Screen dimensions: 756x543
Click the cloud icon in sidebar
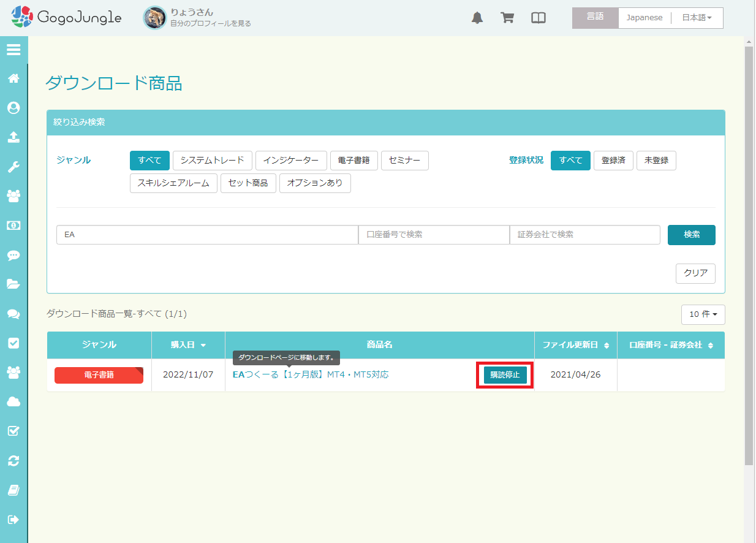[13, 401]
